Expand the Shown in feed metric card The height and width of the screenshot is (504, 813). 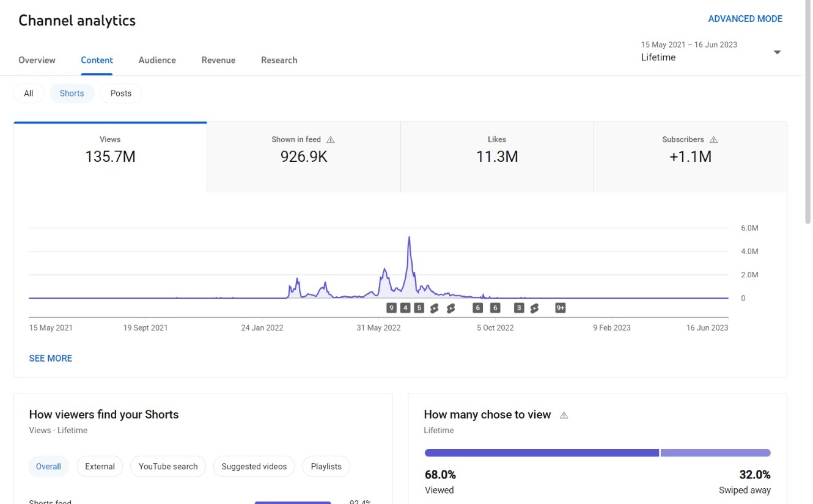pyautogui.click(x=304, y=156)
